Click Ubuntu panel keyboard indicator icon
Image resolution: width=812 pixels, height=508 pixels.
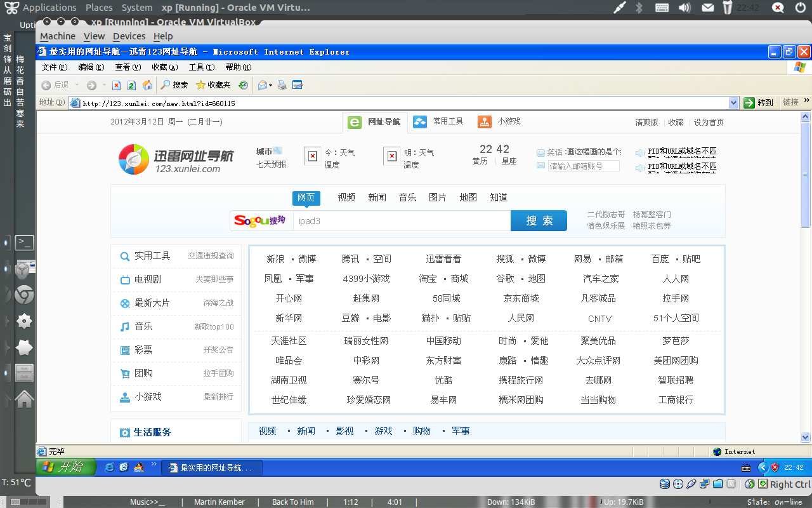click(x=662, y=8)
